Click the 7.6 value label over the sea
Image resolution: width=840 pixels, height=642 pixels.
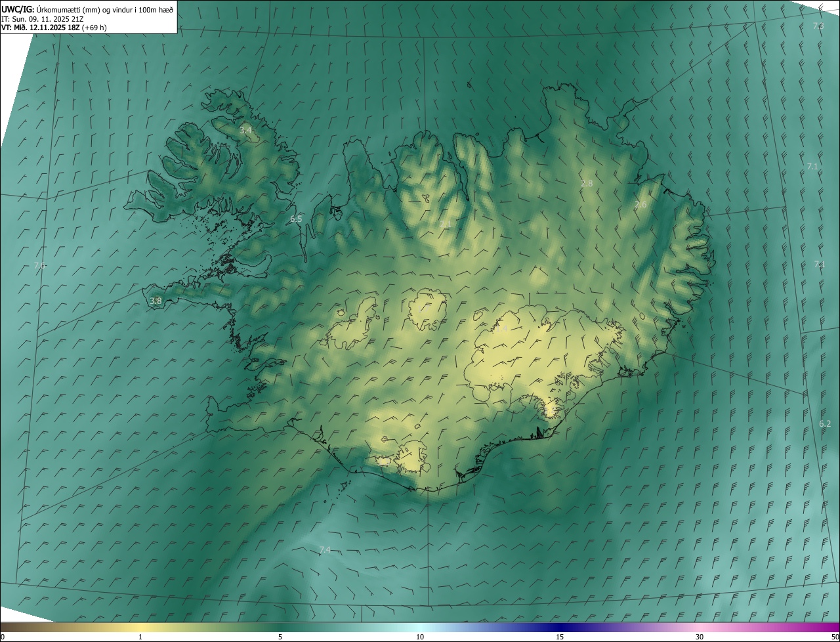point(39,266)
